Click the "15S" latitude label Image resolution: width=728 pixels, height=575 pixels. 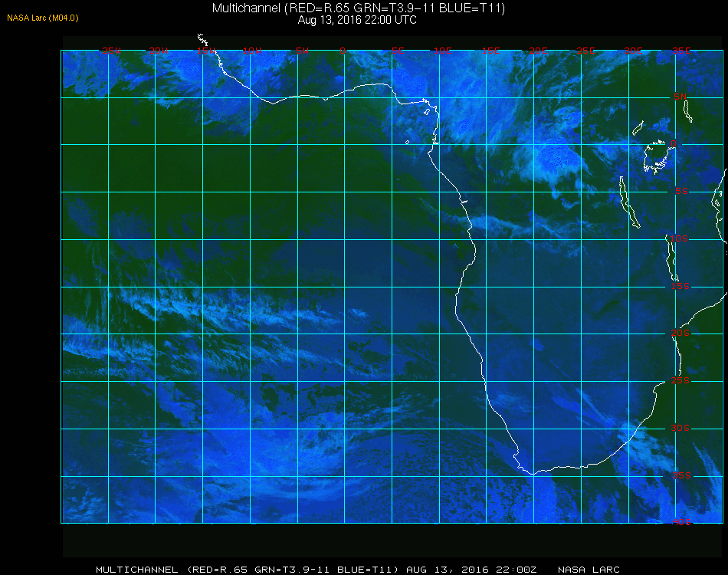680,286
